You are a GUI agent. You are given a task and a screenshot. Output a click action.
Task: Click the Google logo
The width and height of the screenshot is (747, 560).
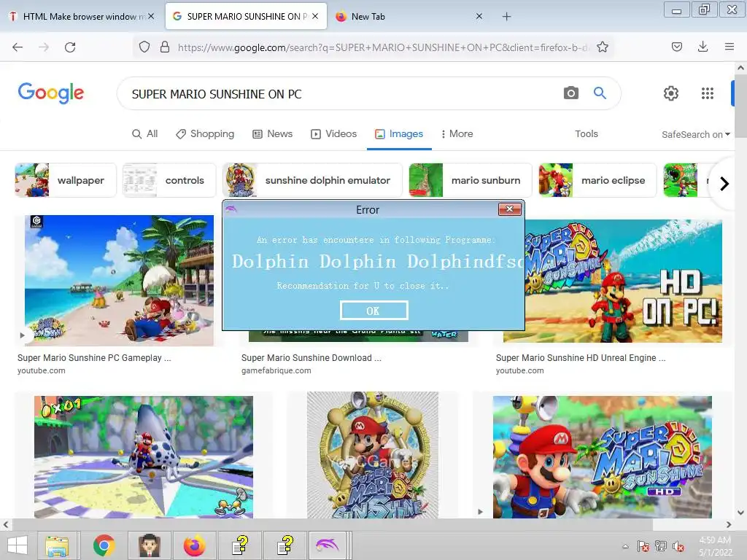point(51,93)
